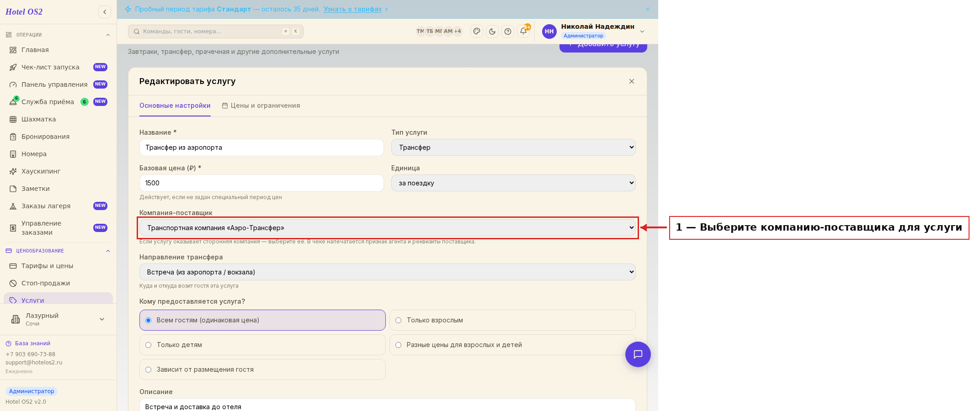Open the Компания-поставщик dropdown
Screen dimensions: 980x411
coord(388,227)
